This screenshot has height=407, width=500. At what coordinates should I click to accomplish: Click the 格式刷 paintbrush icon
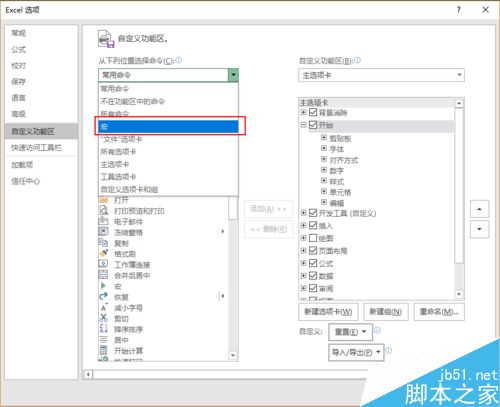(104, 253)
